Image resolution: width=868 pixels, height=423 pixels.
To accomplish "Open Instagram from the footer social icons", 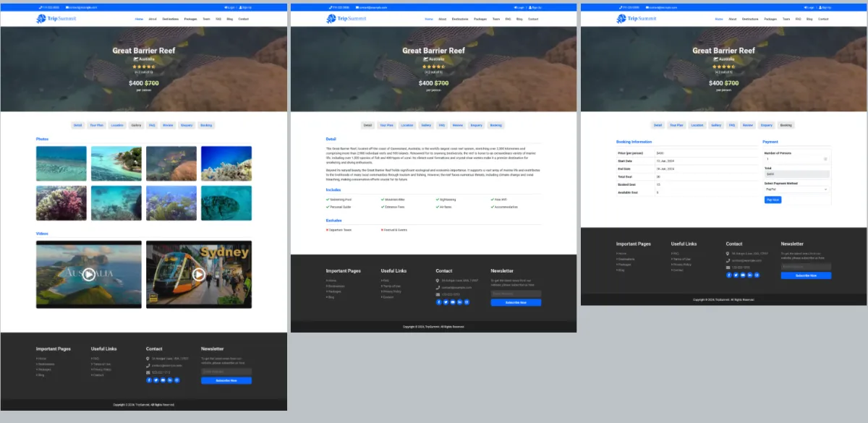I will tap(176, 380).
